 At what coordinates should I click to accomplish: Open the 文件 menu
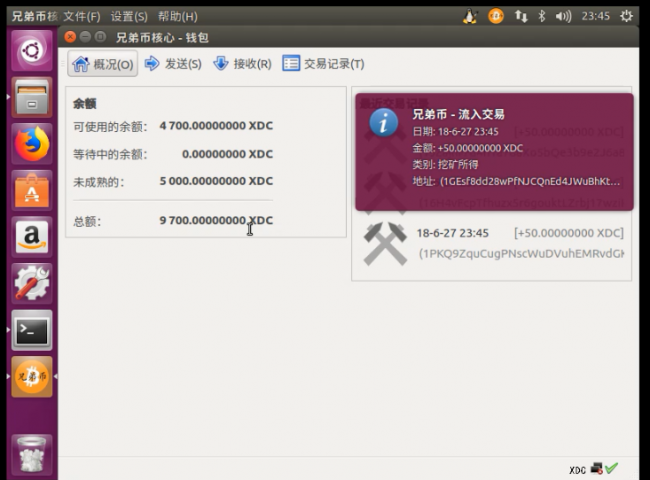point(82,16)
